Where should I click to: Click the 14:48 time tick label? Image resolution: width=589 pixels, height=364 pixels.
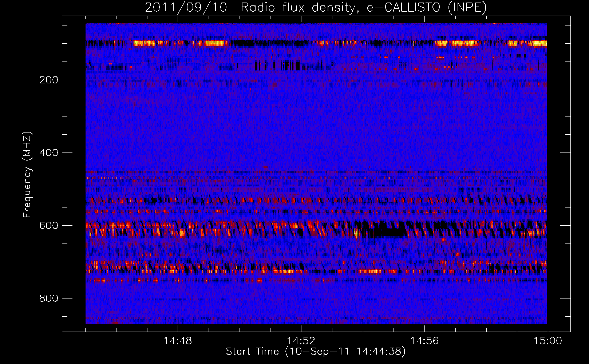coord(178,341)
